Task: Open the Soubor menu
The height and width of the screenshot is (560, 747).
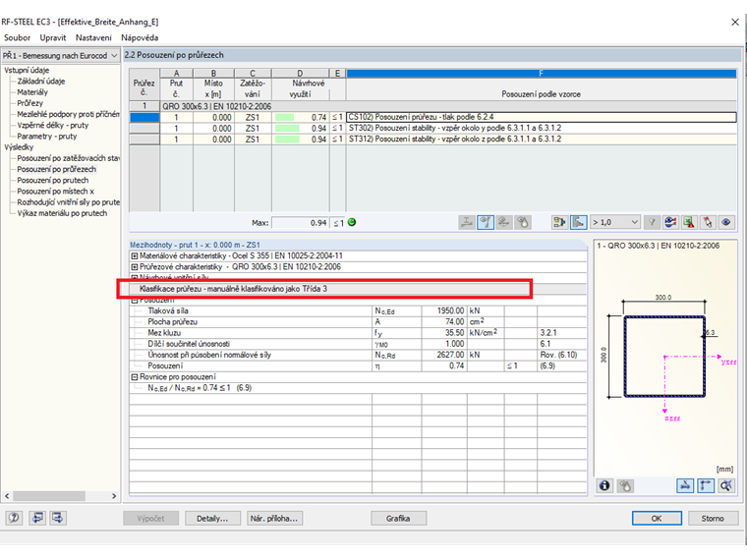Action: [x=17, y=37]
